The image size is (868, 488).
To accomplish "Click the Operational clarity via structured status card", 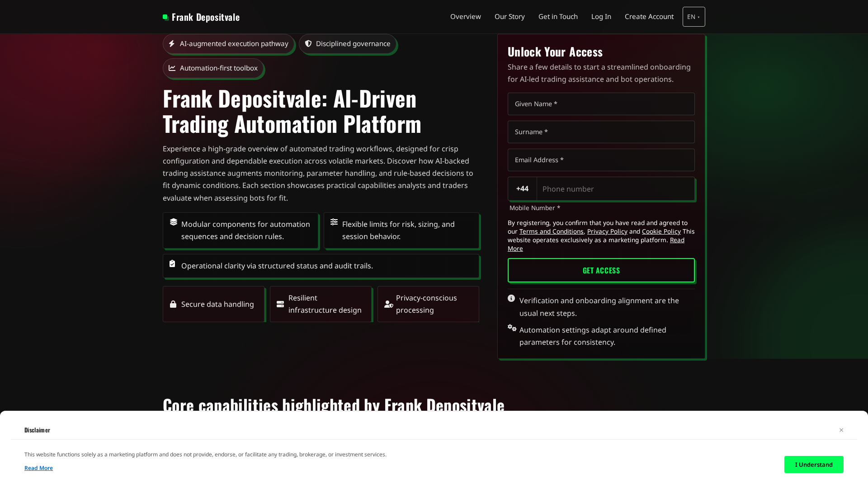I will [321, 266].
